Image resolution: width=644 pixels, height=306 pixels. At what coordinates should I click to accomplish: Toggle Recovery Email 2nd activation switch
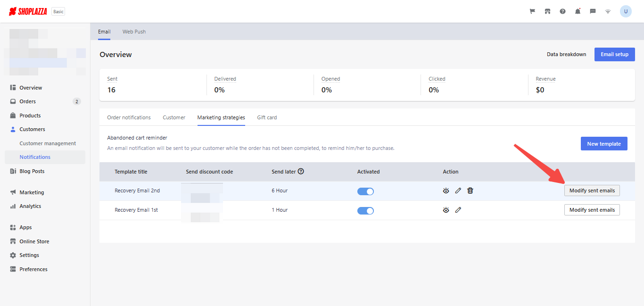[x=365, y=191]
